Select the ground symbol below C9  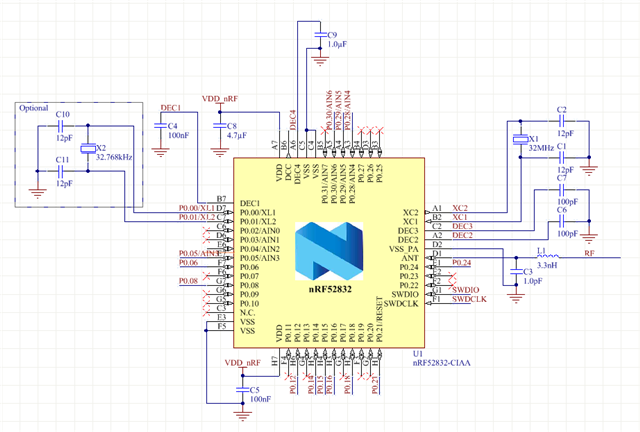tap(320, 61)
